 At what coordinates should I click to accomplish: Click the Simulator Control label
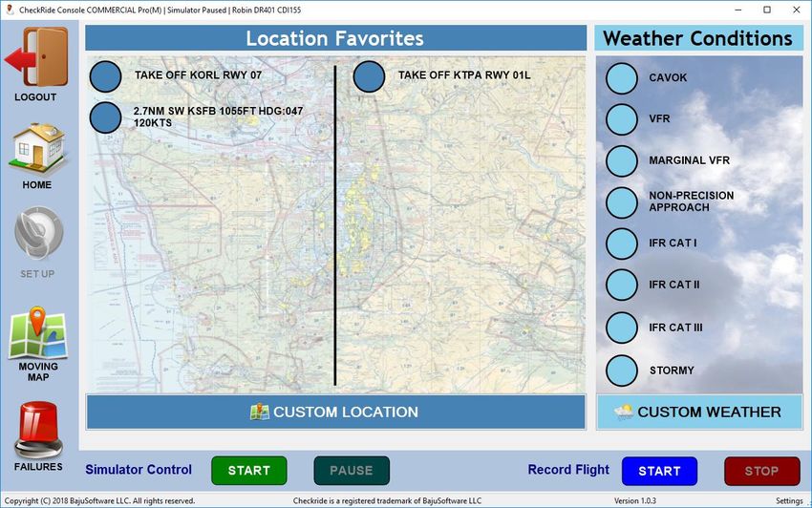click(x=139, y=470)
